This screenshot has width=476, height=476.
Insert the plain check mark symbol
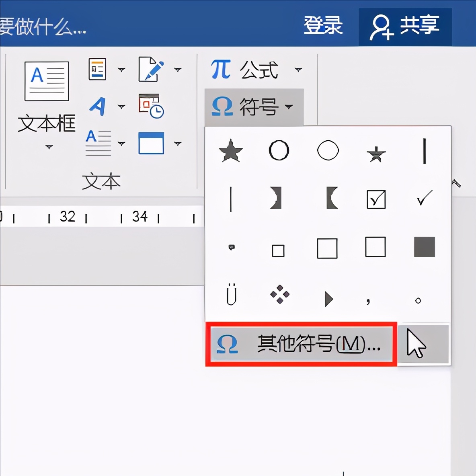pyautogui.click(x=425, y=198)
